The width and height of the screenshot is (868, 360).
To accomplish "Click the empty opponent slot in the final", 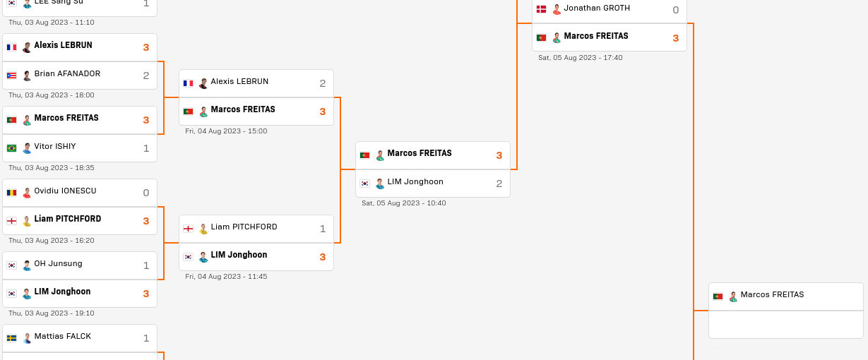I will 786,325.
